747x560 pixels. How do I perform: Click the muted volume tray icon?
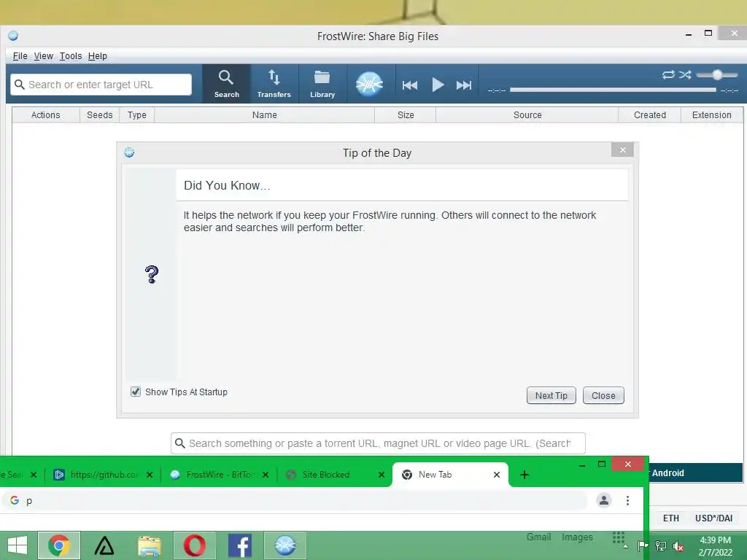point(678,546)
